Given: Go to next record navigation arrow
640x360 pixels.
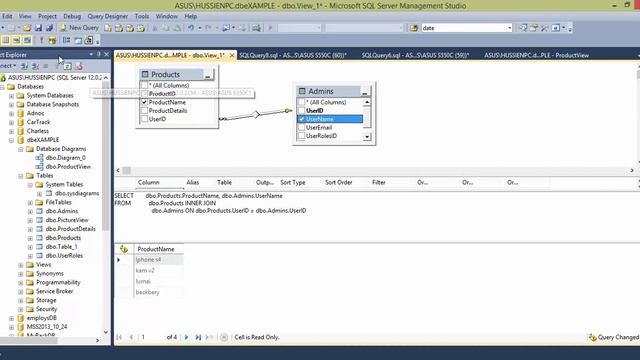Looking at the screenshot, I should 187,337.
